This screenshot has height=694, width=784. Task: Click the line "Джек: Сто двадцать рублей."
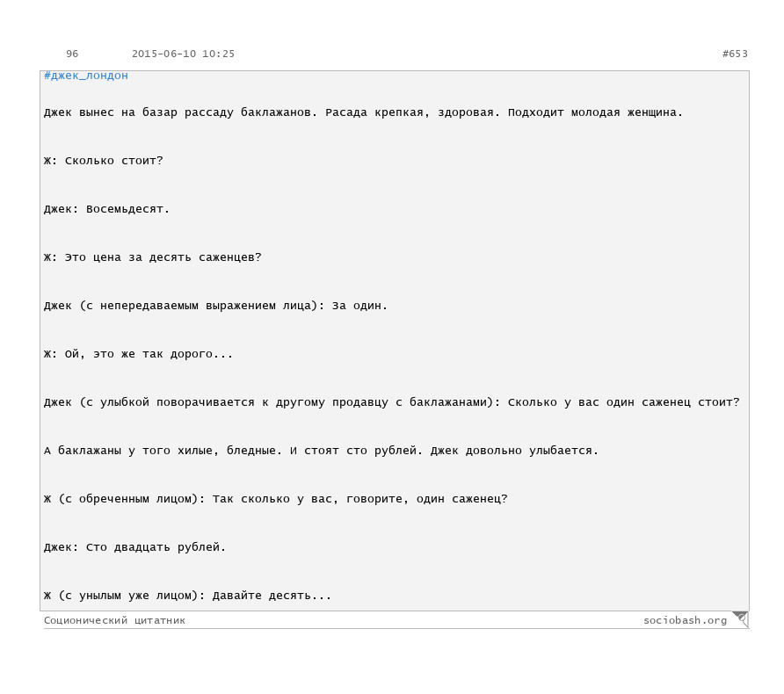pyautogui.click(x=134, y=547)
